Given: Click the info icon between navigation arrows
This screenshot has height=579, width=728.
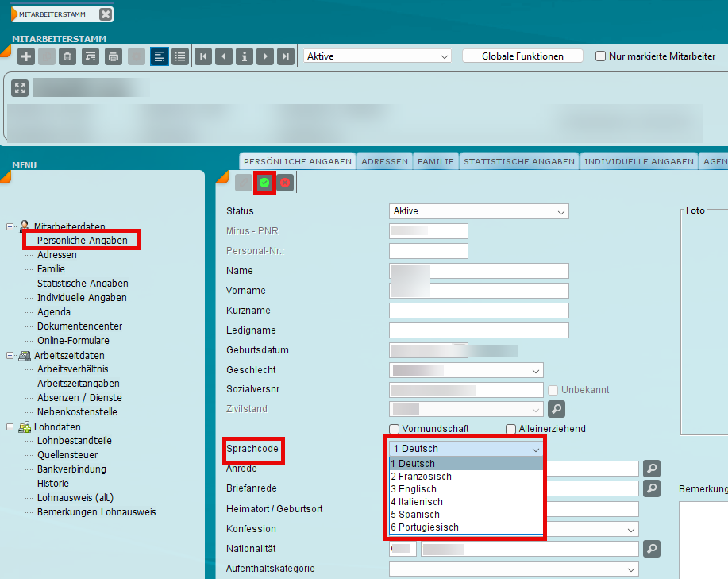Looking at the screenshot, I should [245, 56].
